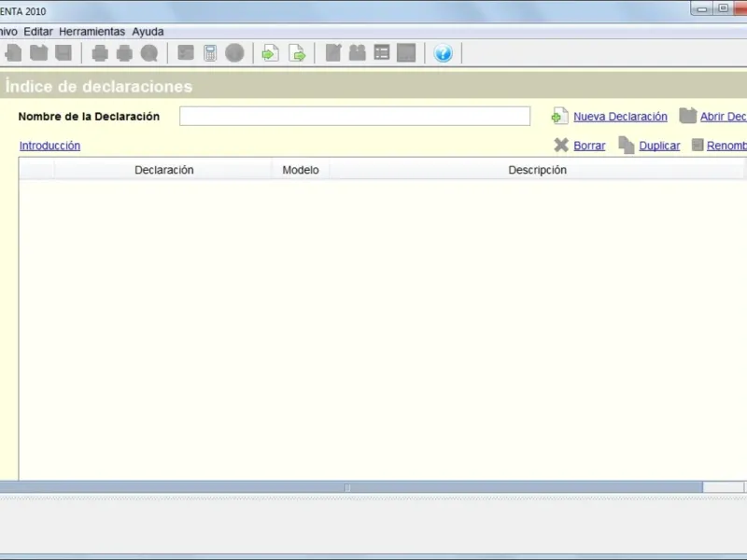Image resolution: width=747 pixels, height=560 pixels.
Task: Open the Herramientas menu
Action: pyautogui.click(x=92, y=32)
